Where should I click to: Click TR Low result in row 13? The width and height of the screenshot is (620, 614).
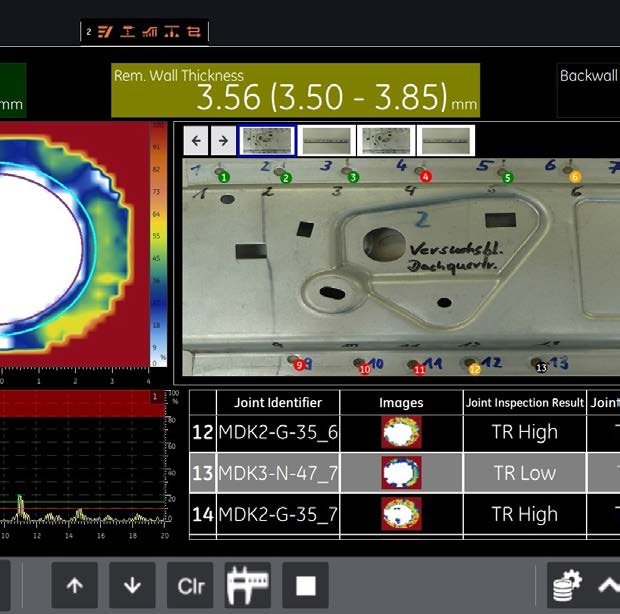[x=525, y=473]
